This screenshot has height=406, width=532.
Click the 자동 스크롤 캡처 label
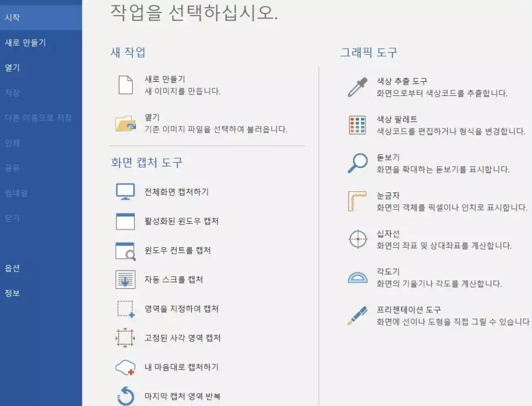[x=174, y=279]
